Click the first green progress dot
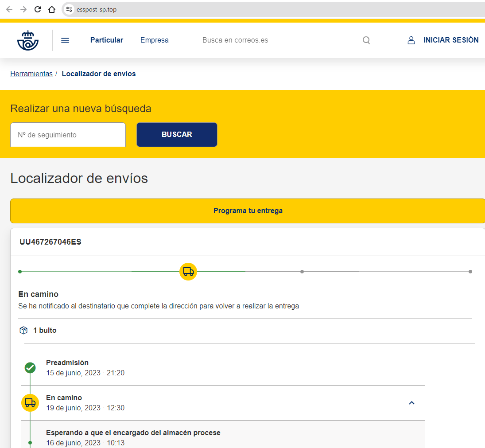 [x=20, y=272]
